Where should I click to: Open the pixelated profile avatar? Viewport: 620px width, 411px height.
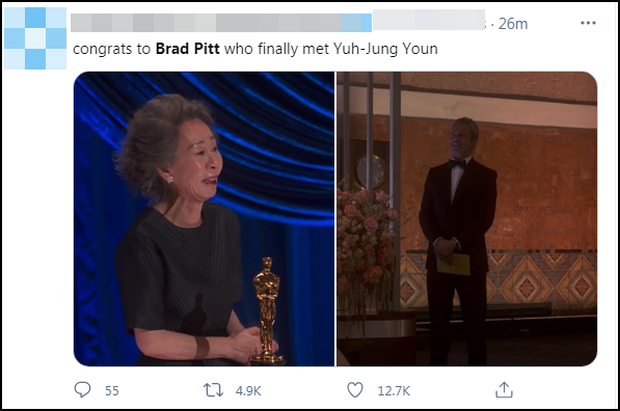(x=34, y=39)
